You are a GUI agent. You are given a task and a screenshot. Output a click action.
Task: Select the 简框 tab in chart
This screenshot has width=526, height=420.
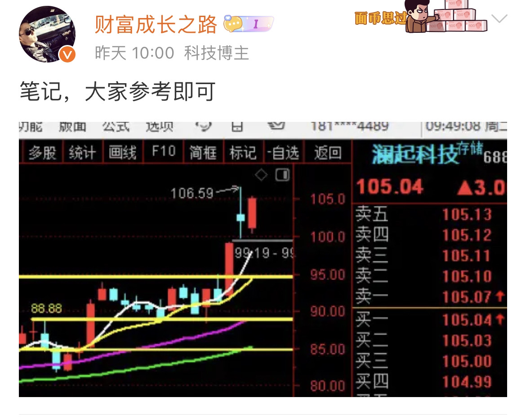coord(203,152)
